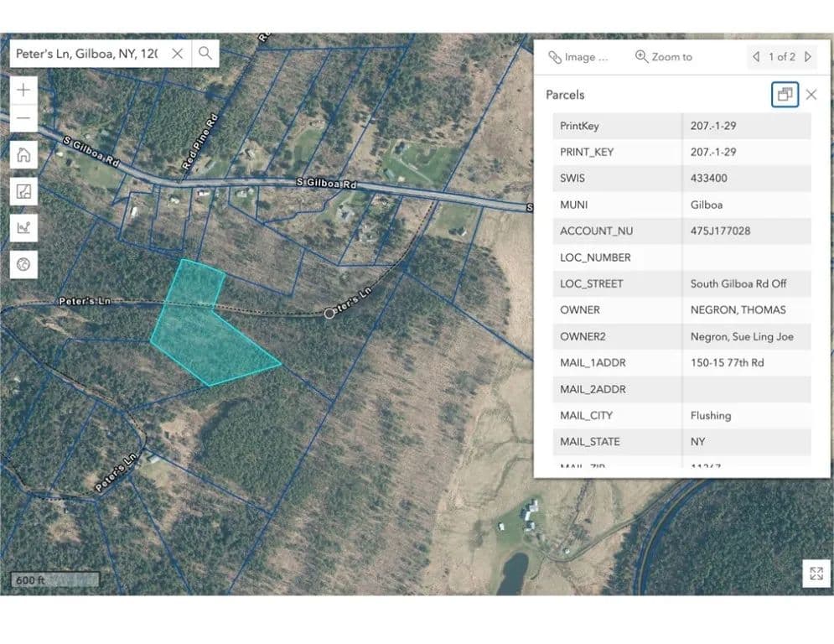The height and width of the screenshot is (644, 834).
Task: Click the search magnifier button
Action: (x=205, y=54)
